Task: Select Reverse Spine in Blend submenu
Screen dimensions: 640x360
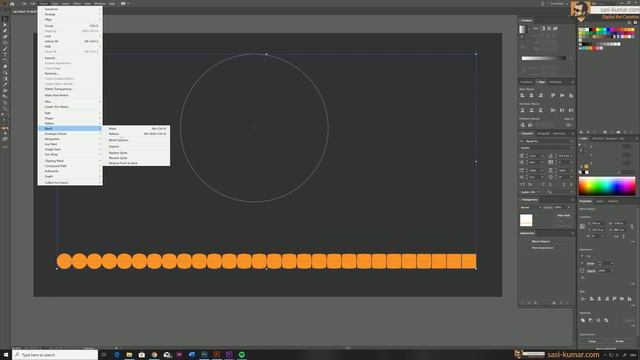Action: point(136,158)
